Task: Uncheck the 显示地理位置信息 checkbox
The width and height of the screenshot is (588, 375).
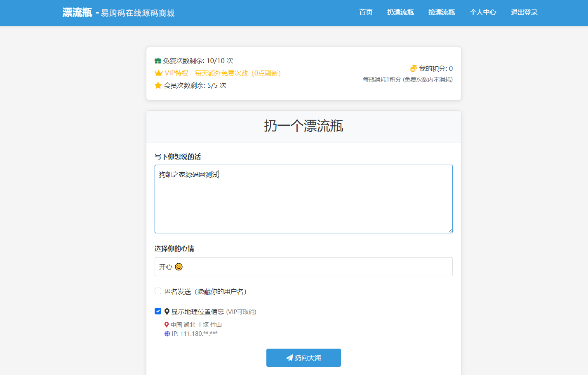Action: (x=158, y=312)
